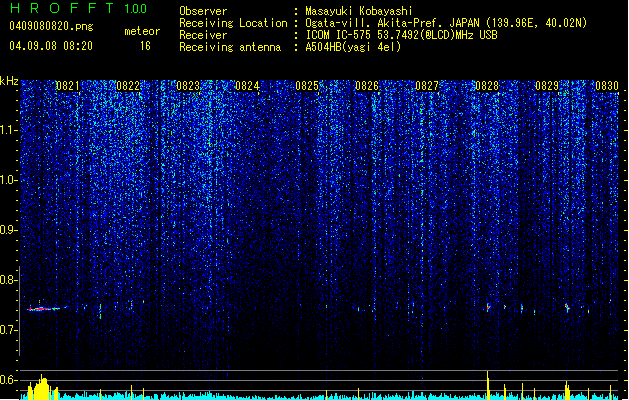
Task: Select the date stamp 04.09.08 08:20
Action: (51, 46)
